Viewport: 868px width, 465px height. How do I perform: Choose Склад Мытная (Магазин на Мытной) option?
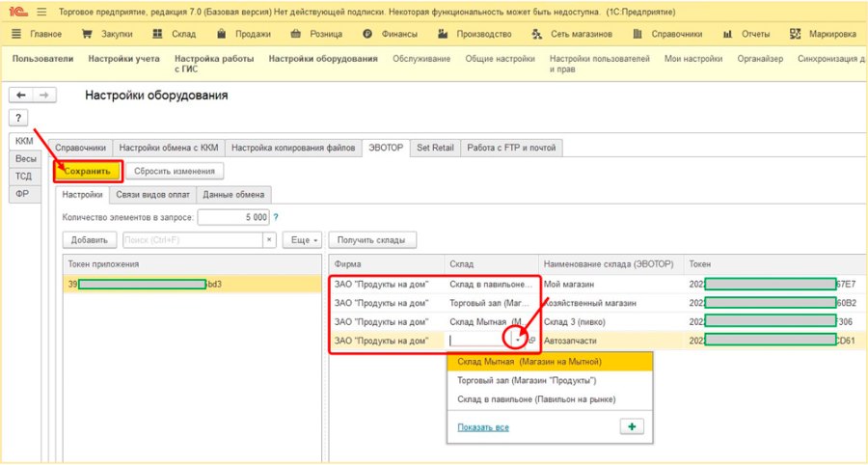click(x=550, y=362)
